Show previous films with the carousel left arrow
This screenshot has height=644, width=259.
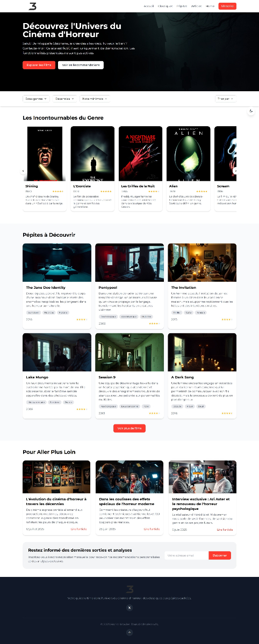pos(23,171)
